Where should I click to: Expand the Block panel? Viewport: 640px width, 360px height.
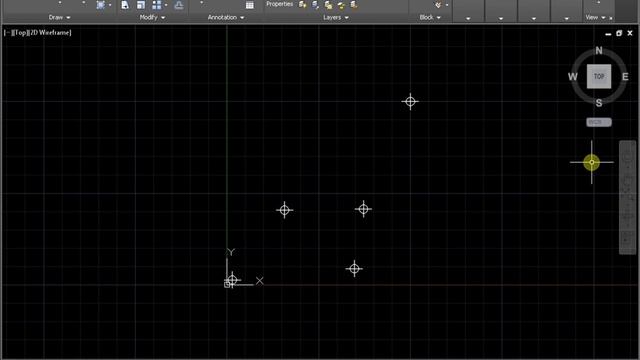click(x=430, y=17)
